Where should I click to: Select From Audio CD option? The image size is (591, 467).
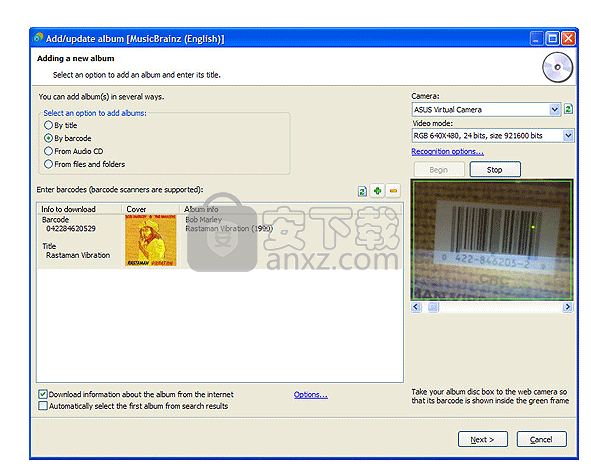[x=73, y=151]
